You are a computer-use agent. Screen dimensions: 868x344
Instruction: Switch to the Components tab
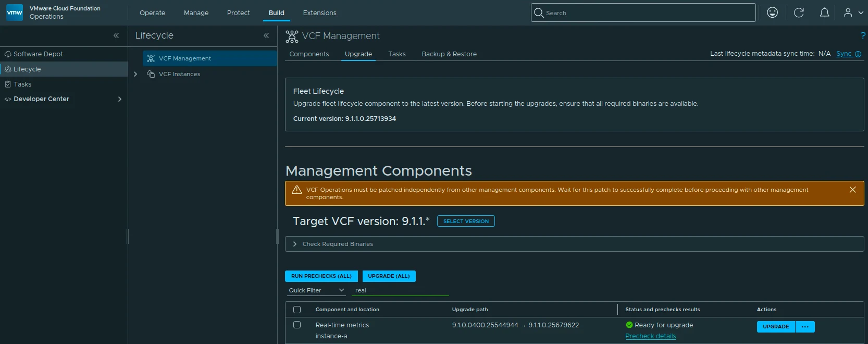click(309, 54)
